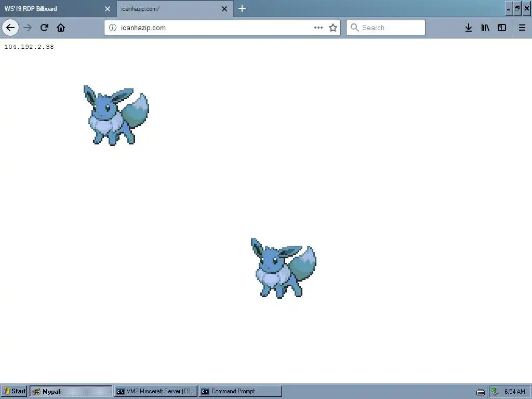Open VM2 Minecraft Server taskbar window
This screenshot has height=399, width=532.
click(x=156, y=391)
